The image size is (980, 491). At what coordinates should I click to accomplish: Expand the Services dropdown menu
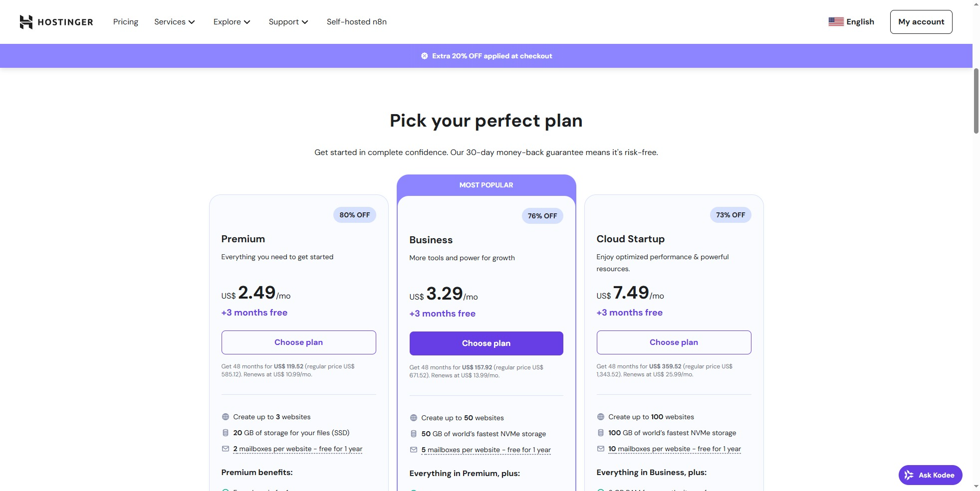[174, 22]
